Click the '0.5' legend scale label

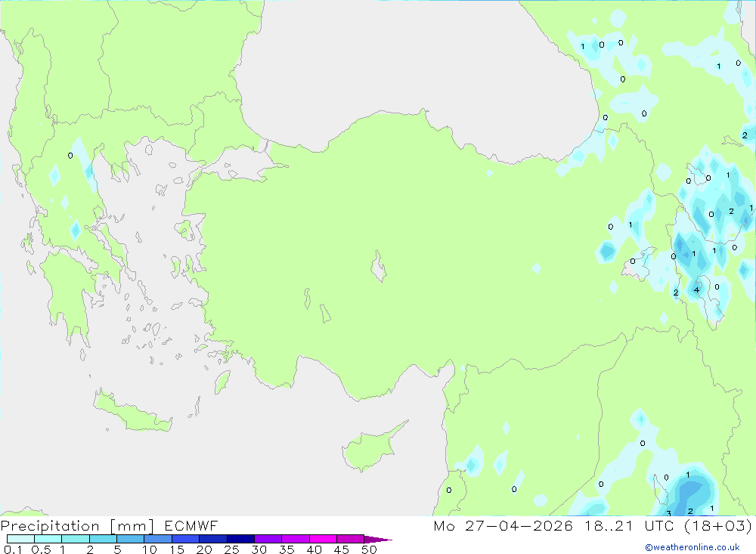coord(41,549)
